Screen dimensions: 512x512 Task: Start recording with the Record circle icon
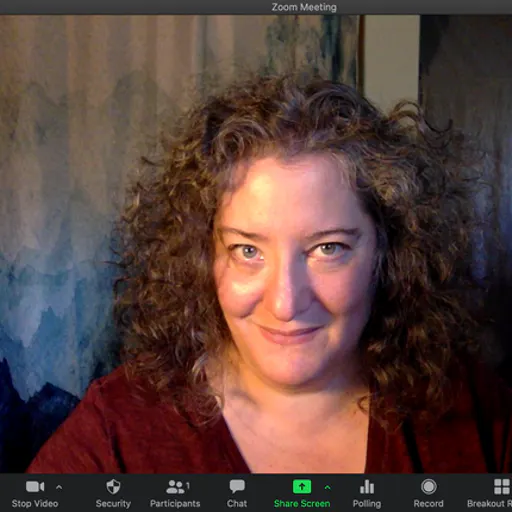[429, 487]
